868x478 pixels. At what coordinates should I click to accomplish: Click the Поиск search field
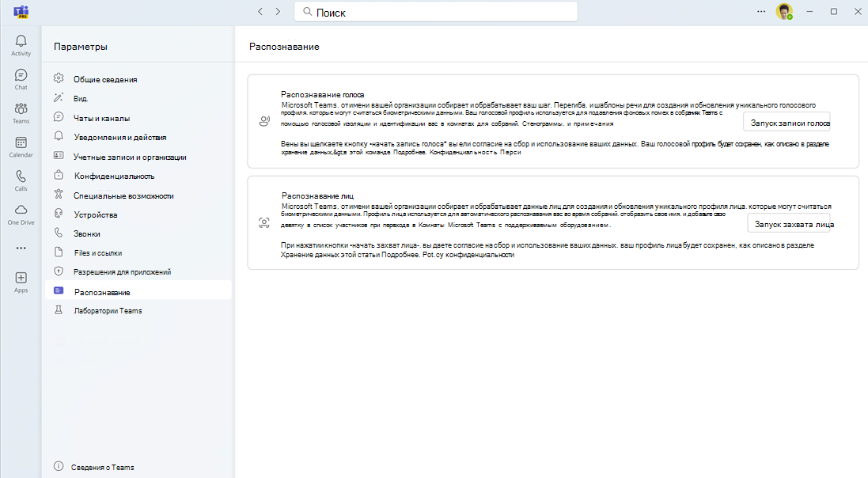[436, 12]
